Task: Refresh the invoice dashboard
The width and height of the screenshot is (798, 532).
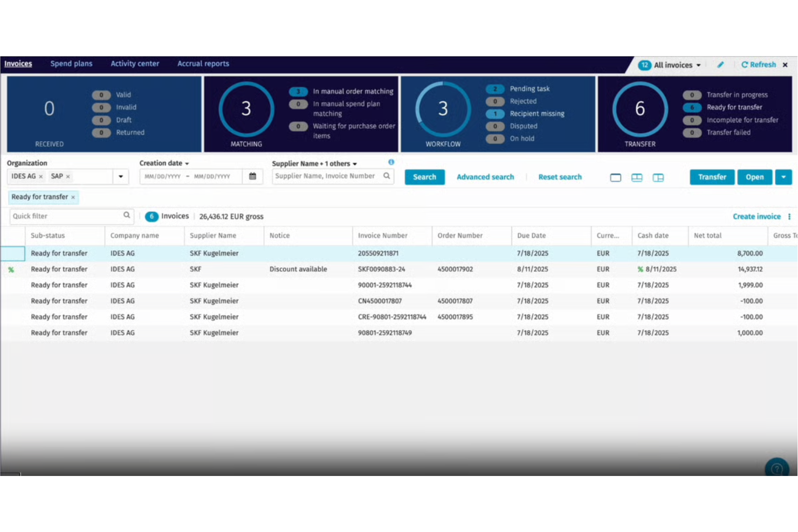Action: click(x=759, y=65)
